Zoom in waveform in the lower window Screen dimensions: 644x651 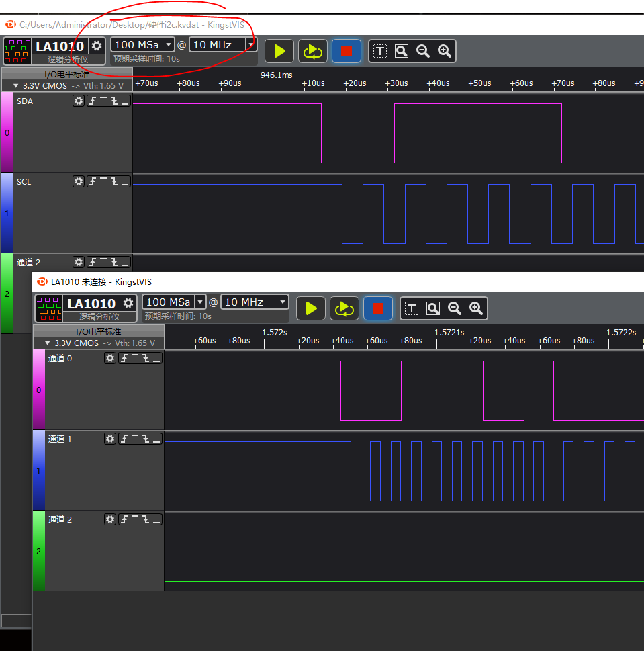tap(476, 308)
